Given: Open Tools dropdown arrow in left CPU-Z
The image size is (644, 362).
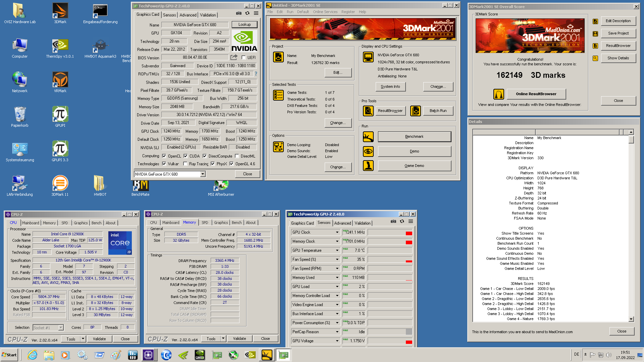Looking at the screenshot, I should point(83,339).
